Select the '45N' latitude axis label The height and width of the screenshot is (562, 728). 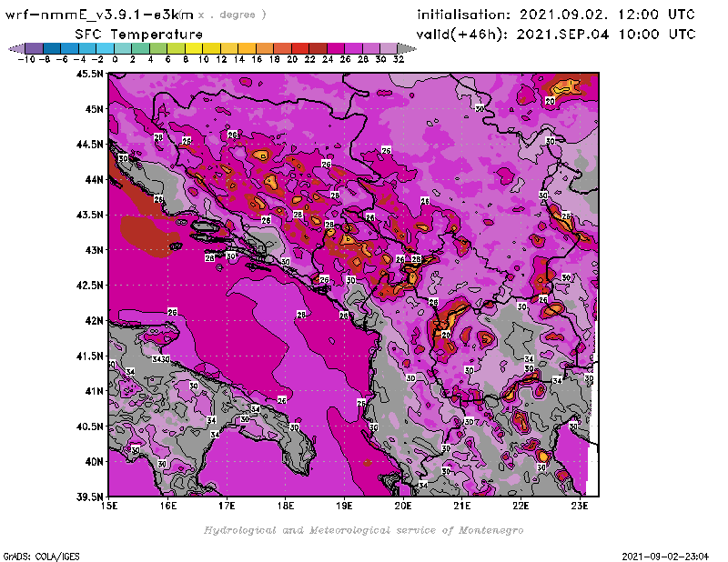pyautogui.click(x=94, y=109)
